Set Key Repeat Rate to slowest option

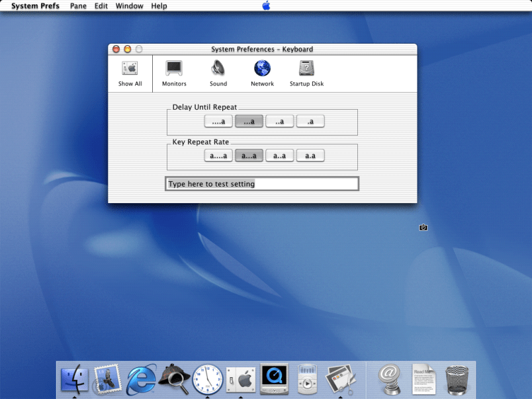coord(218,155)
